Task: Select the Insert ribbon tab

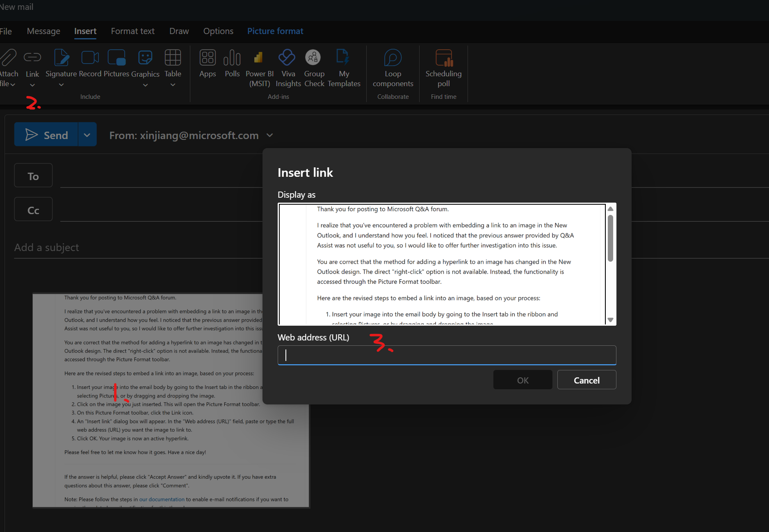Action: click(x=85, y=31)
